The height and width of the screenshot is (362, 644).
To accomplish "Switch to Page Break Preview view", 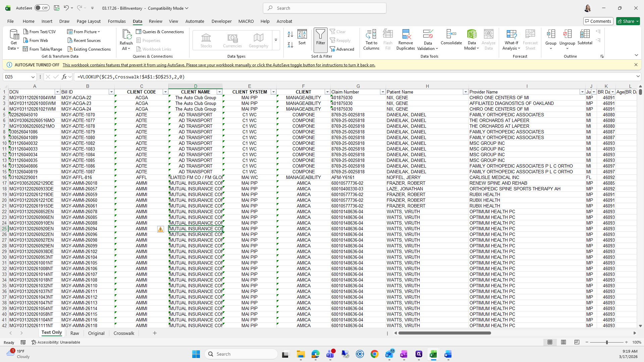I will [x=577, y=342].
